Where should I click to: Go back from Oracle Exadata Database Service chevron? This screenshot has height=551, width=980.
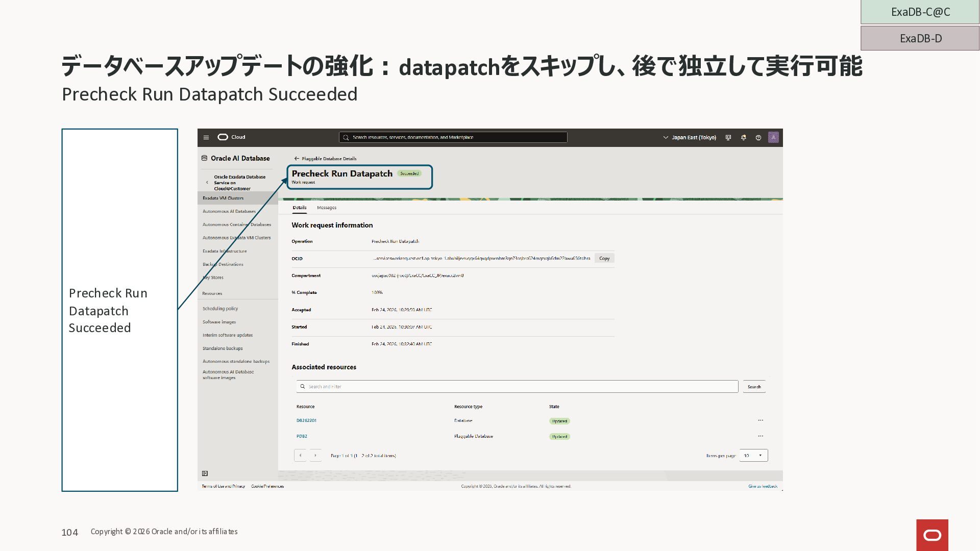point(207,183)
